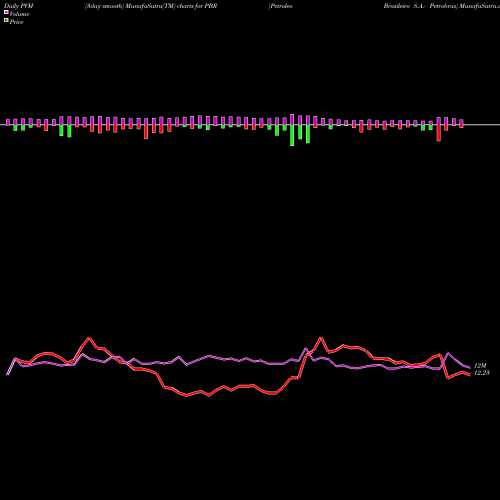Click the 'Price' legend label

17,22
